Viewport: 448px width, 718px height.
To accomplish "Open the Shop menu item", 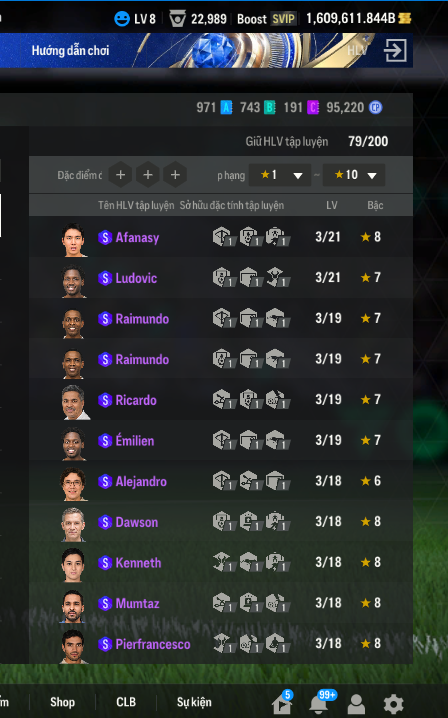I will [62, 702].
